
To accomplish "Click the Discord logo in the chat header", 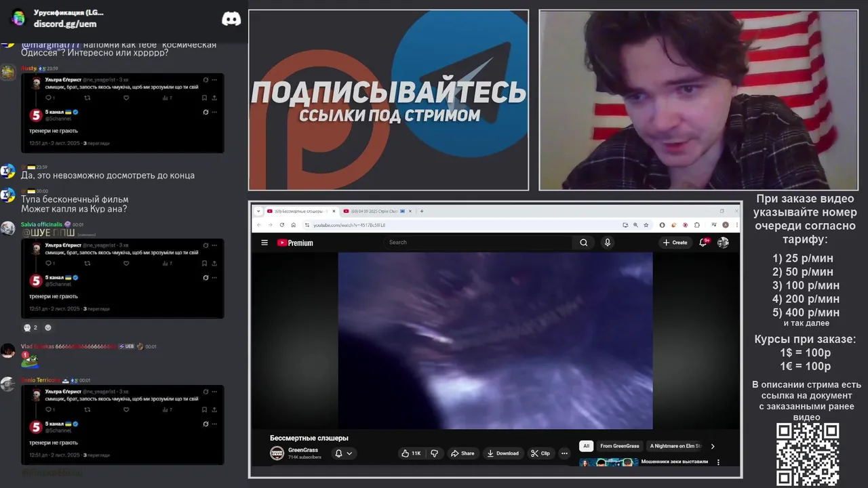I will coord(231,19).
